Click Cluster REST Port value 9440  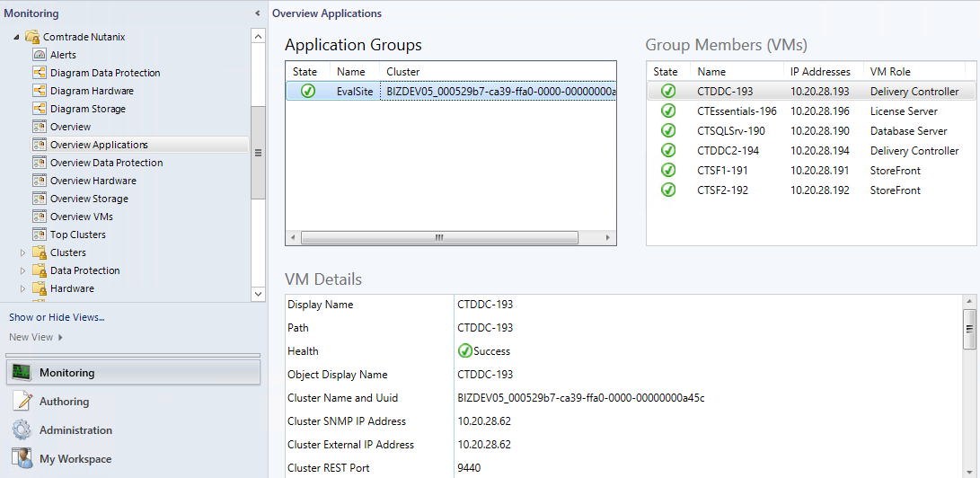tap(470, 468)
